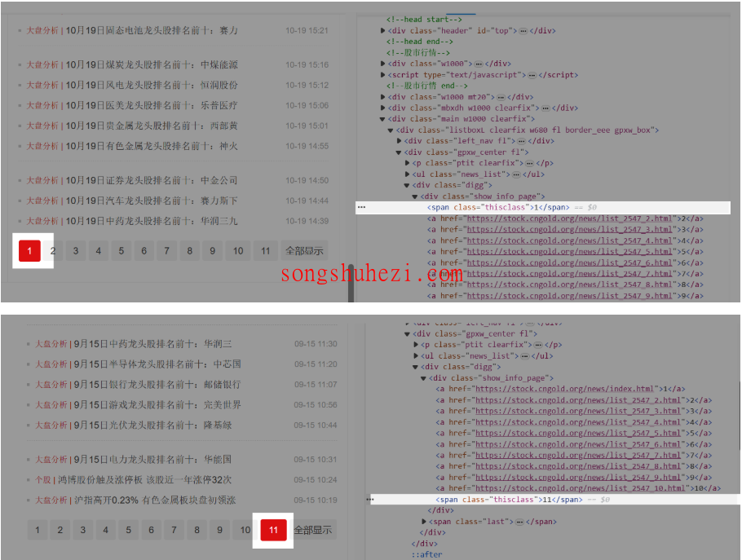Go to page 1 in pagination with red 11 active
This screenshot has height=560, width=742.
tap(38, 530)
